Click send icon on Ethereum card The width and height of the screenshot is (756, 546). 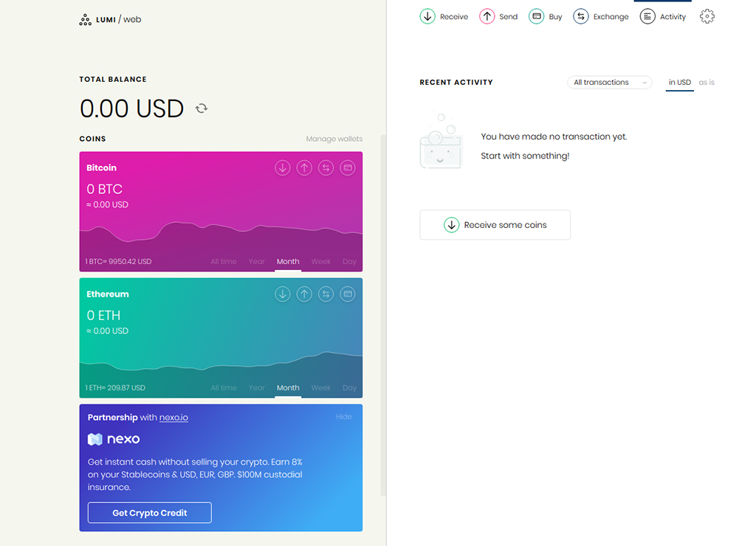click(x=304, y=294)
